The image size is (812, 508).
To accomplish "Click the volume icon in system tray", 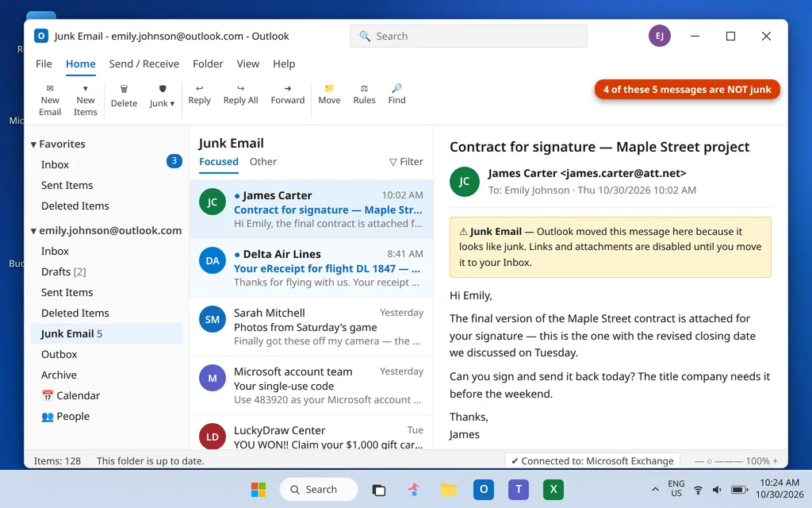I will click(x=717, y=489).
